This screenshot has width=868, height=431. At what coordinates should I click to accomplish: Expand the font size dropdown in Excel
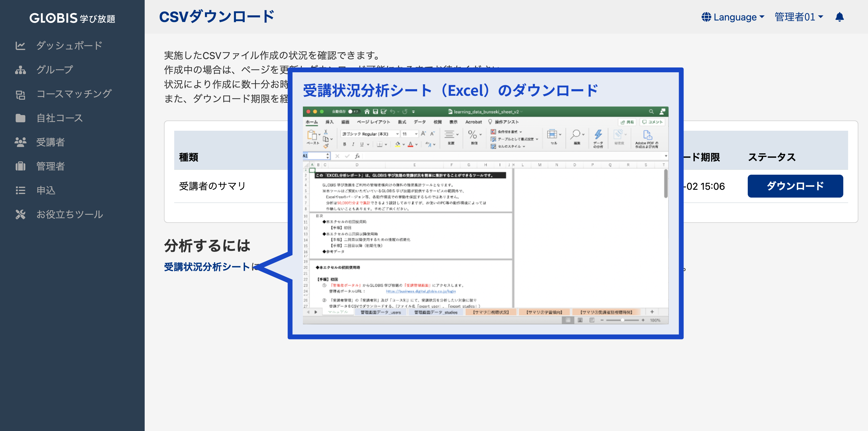pyautogui.click(x=417, y=134)
